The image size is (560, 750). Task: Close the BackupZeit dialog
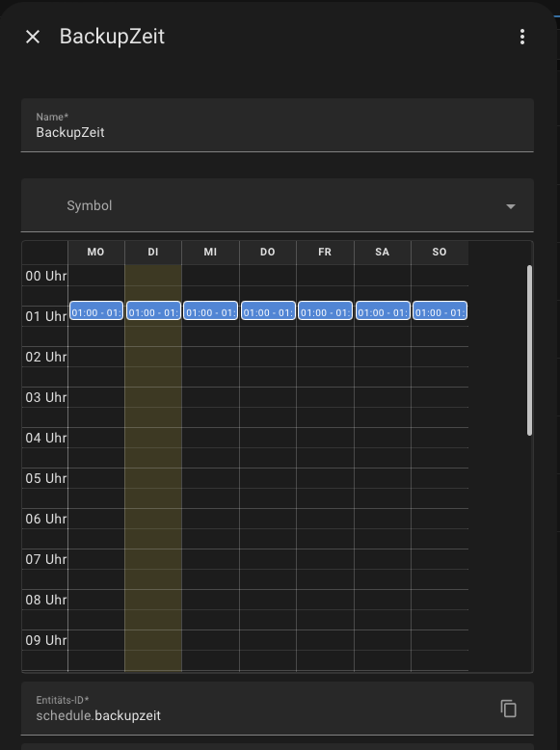click(x=33, y=37)
